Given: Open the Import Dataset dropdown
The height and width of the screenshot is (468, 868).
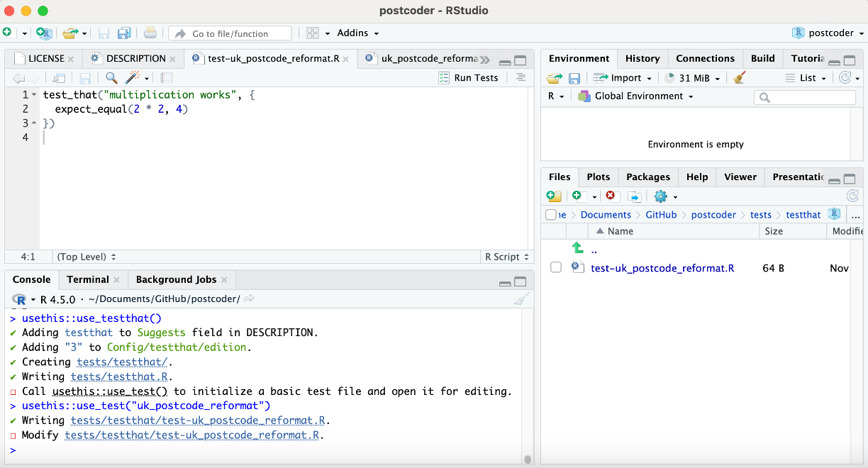Looking at the screenshot, I should pyautogui.click(x=623, y=78).
